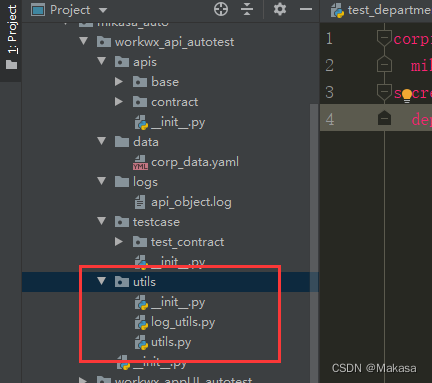Screen dimensions: 432x383
Task: Select the logs folder
Action: (x=136, y=182)
